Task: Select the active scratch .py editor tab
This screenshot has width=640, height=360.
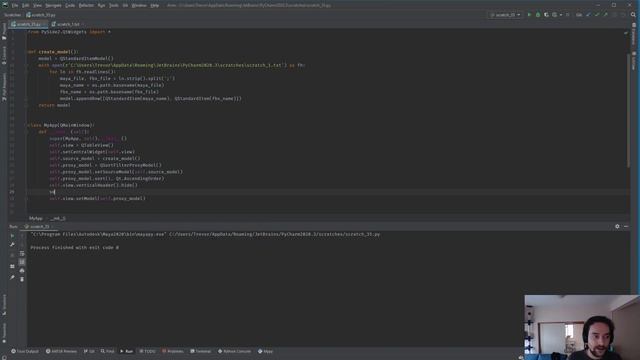Action: tap(28, 24)
